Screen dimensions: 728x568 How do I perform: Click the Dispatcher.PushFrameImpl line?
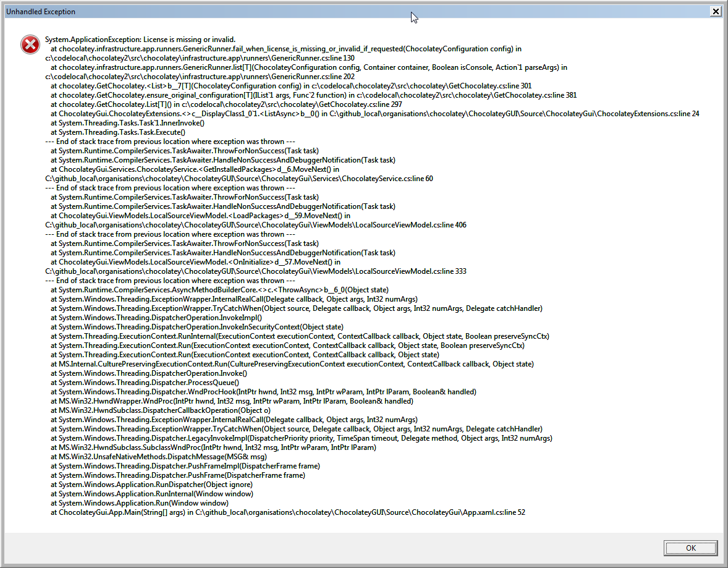[x=185, y=467]
